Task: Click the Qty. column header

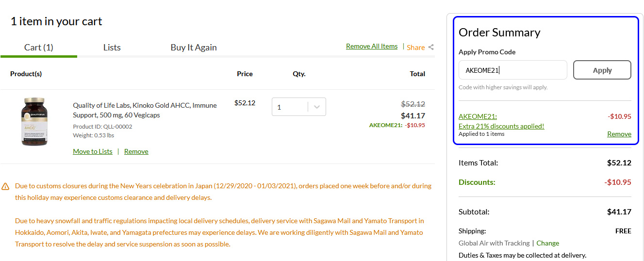Action: [299, 74]
